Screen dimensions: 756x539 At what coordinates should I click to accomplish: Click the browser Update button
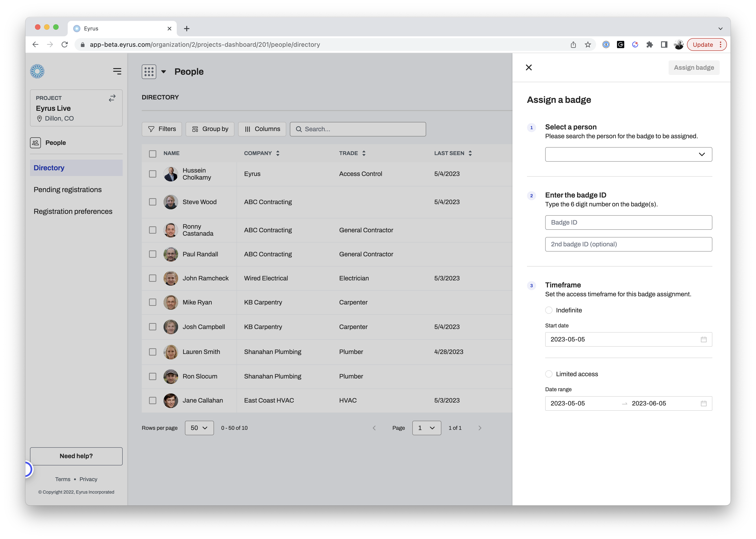click(x=703, y=45)
